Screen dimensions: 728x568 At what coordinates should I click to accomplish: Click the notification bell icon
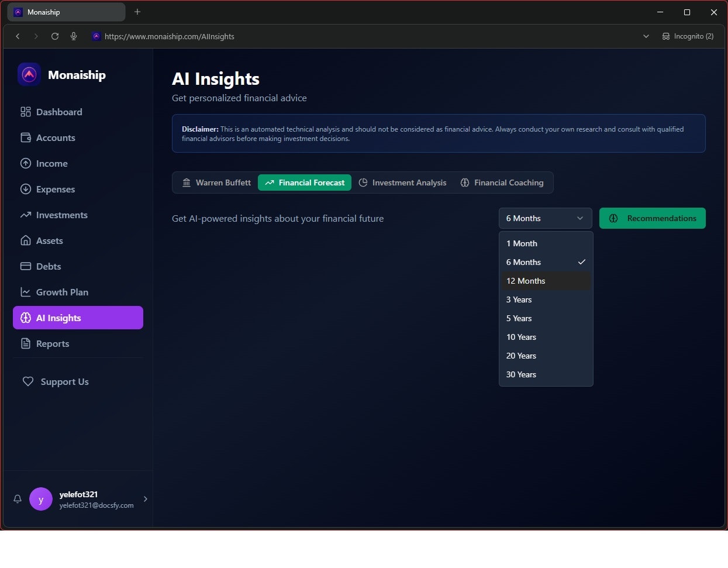point(17,499)
